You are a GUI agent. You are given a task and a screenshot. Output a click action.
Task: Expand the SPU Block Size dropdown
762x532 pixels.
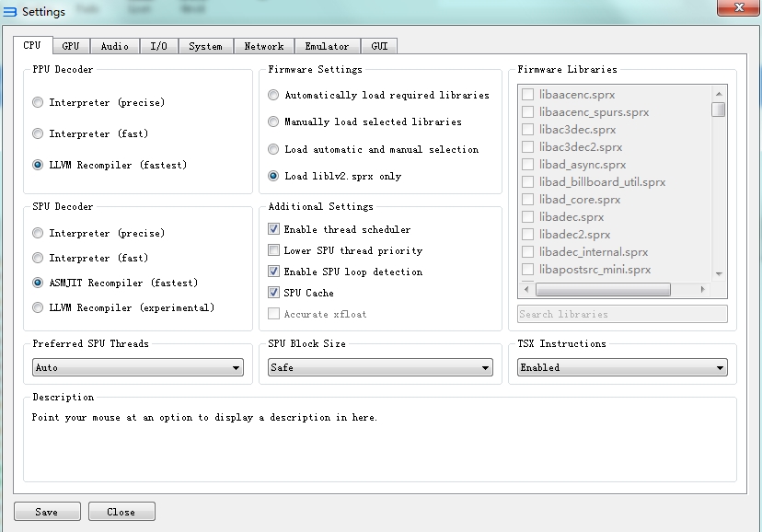click(380, 367)
